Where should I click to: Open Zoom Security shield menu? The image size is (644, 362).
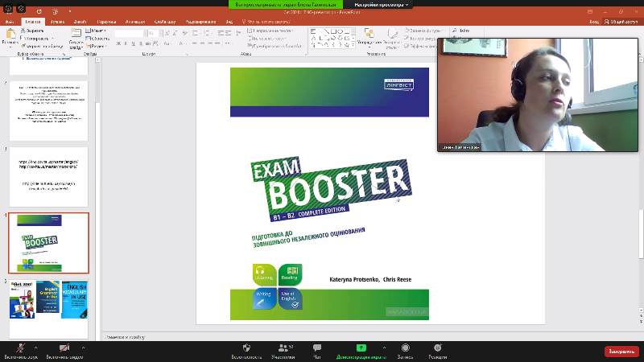click(x=246, y=352)
